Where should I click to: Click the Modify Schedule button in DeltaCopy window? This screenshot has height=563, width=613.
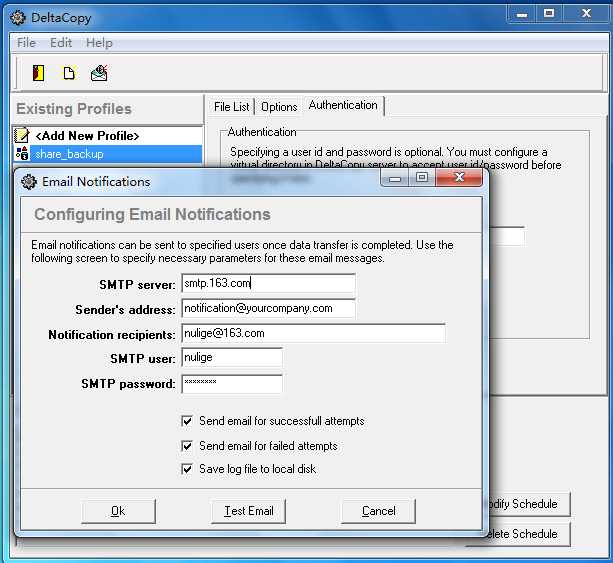(x=528, y=504)
